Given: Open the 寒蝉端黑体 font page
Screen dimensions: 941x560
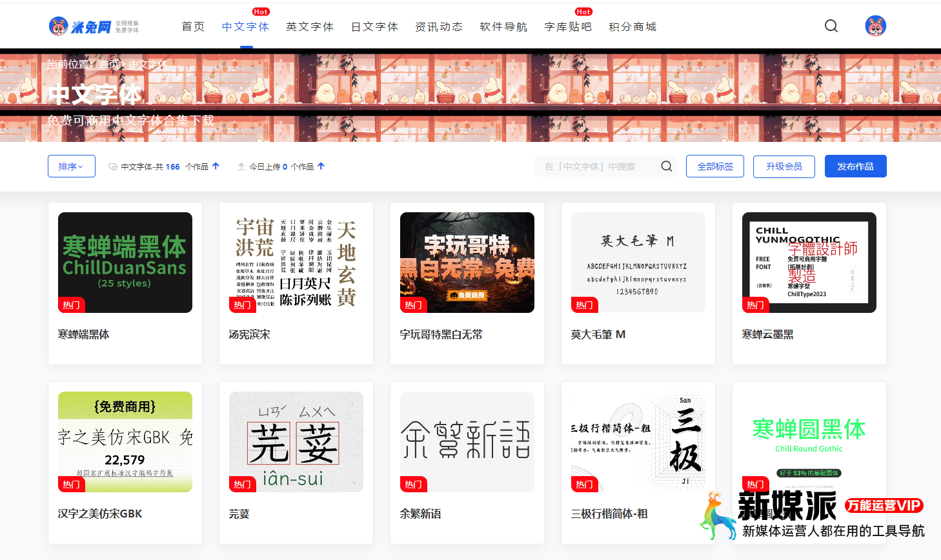Looking at the screenshot, I should pyautogui.click(x=125, y=261).
